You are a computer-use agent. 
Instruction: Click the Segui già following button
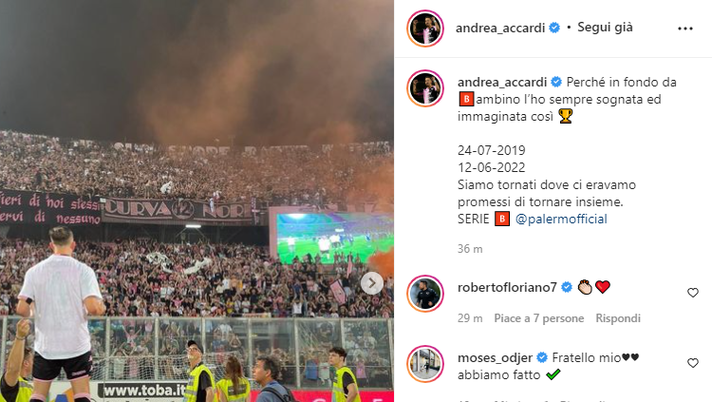pyautogui.click(x=605, y=28)
